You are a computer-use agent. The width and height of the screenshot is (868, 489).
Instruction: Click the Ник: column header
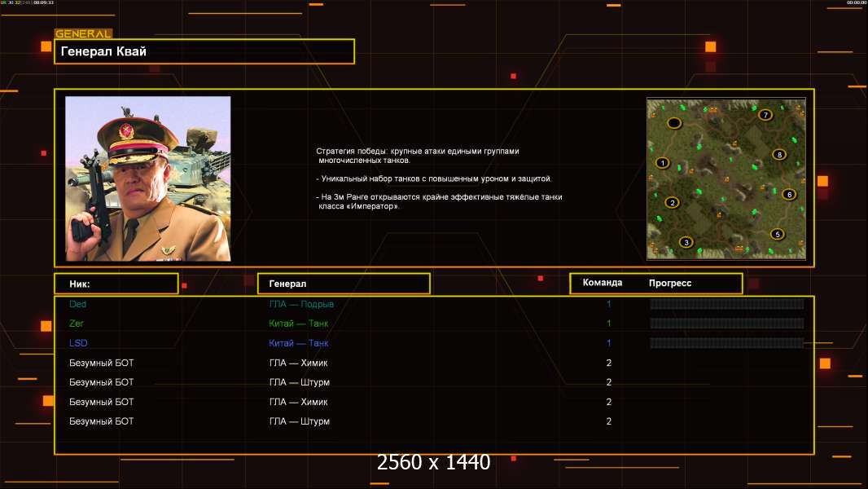116,284
